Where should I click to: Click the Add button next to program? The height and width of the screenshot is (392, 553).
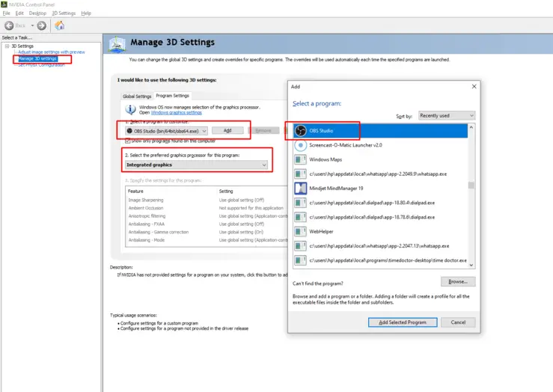coord(227,130)
